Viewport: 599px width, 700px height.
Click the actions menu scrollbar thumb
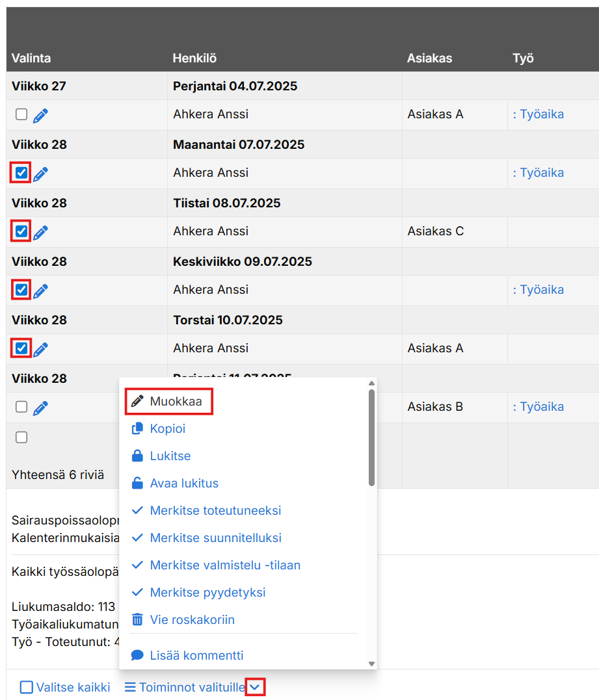click(x=372, y=437)
